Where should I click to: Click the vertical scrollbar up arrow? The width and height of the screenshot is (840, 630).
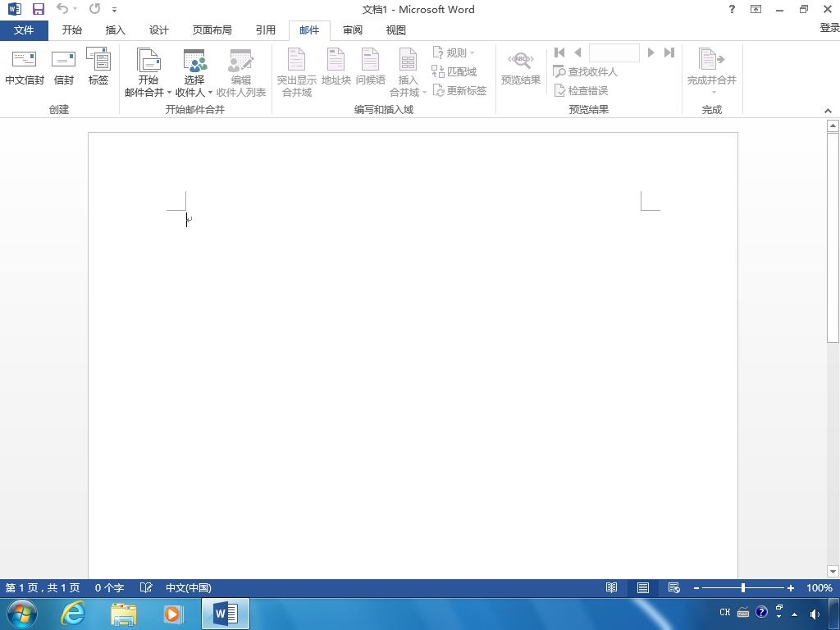(833, 126)
